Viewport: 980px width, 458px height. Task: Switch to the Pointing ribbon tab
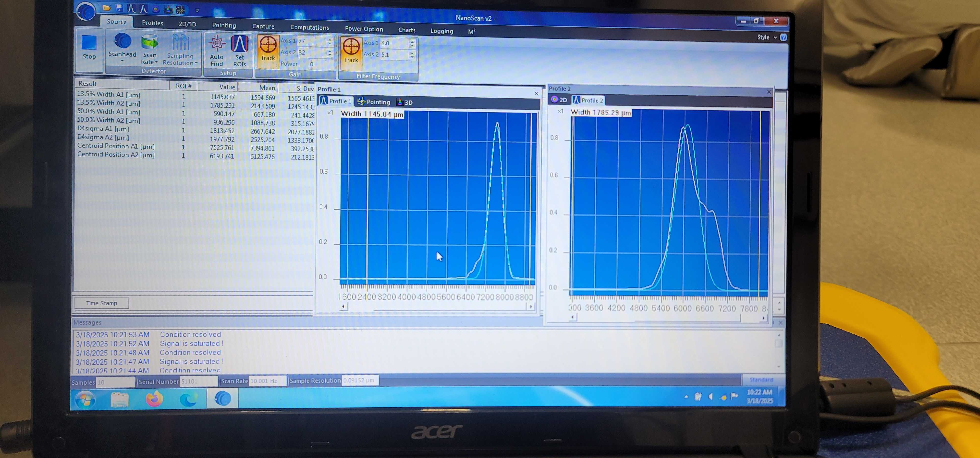click(224, 25)
